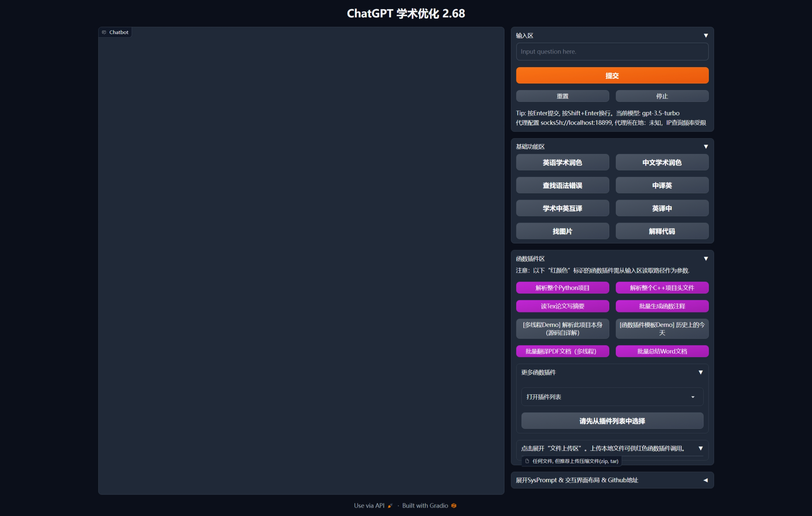
Task: Click the Input question here field
Action: click(x=612, y=51)
